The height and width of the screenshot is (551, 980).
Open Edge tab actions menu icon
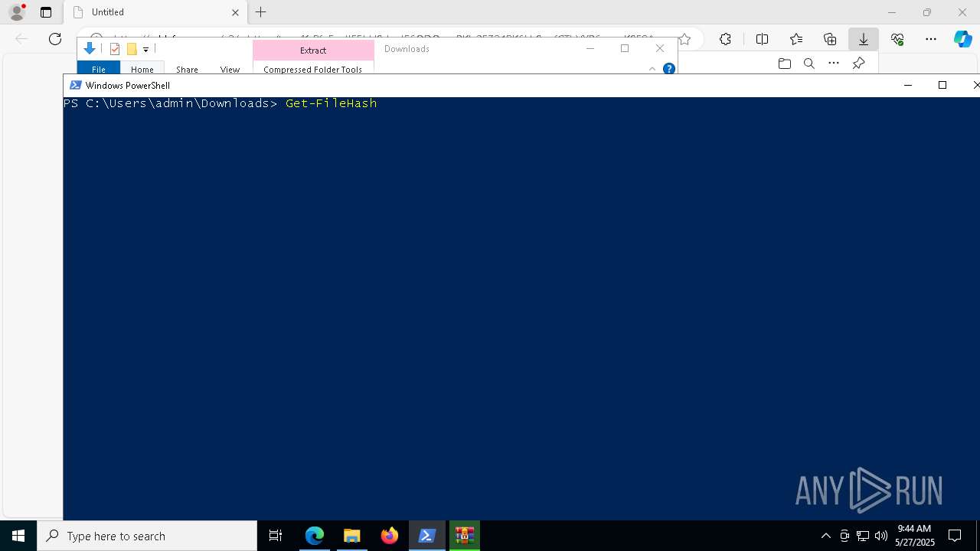click(x=46, y=12)
